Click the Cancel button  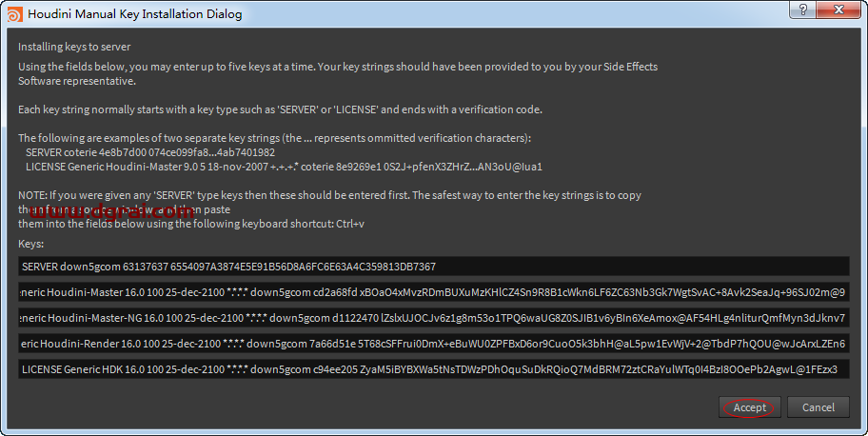[819, 407]
